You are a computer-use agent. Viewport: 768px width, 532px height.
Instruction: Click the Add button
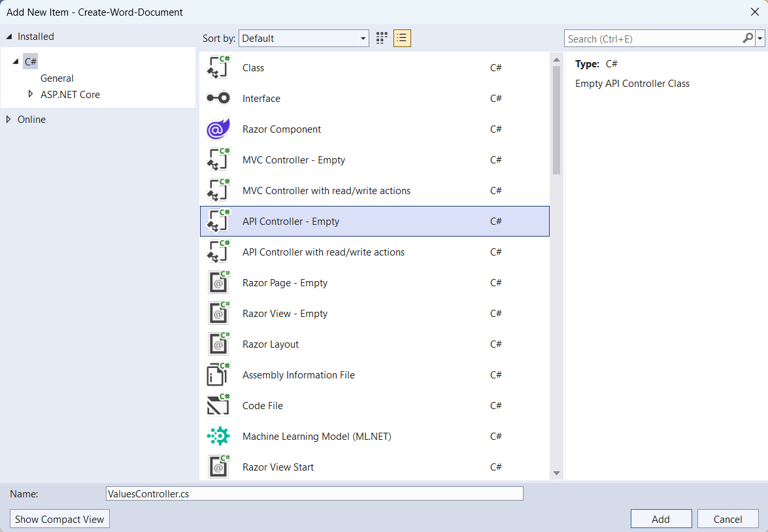coord(661,518)
